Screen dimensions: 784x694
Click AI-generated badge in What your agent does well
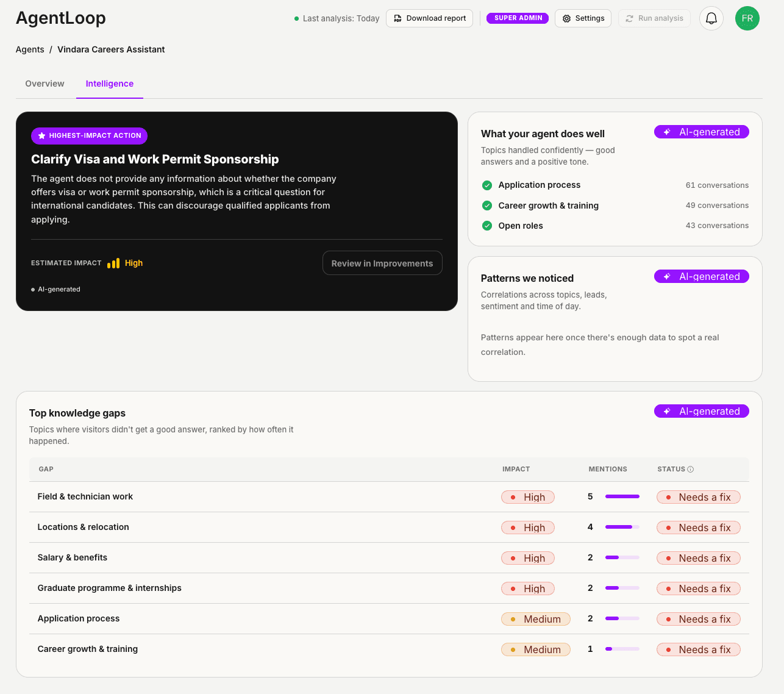point(702,132)
